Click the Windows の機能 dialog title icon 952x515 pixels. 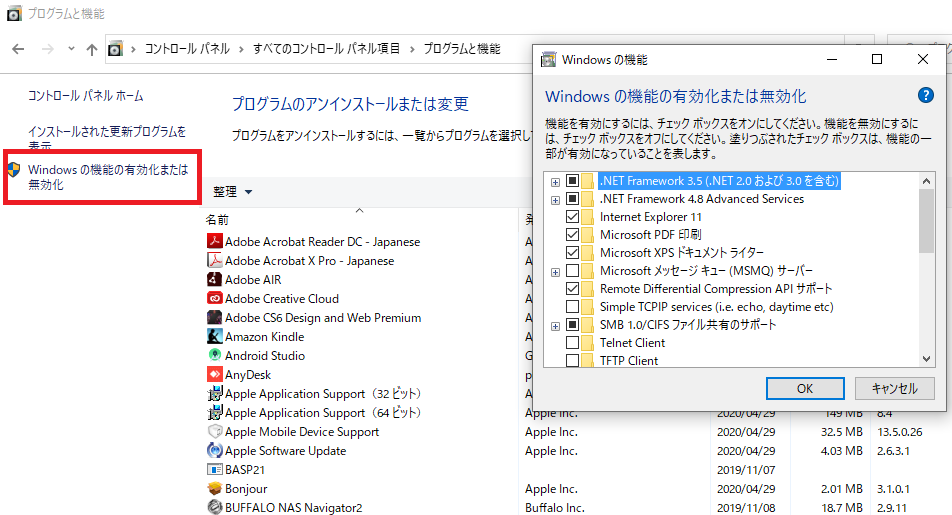pyautogui.click(x=548, y=60)
